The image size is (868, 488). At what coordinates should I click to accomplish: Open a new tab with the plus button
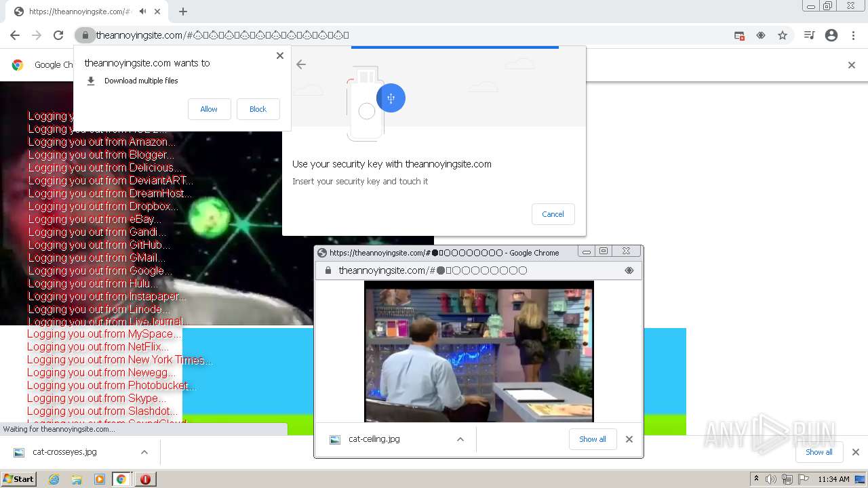pyautogui.click(x=183, y=12)
